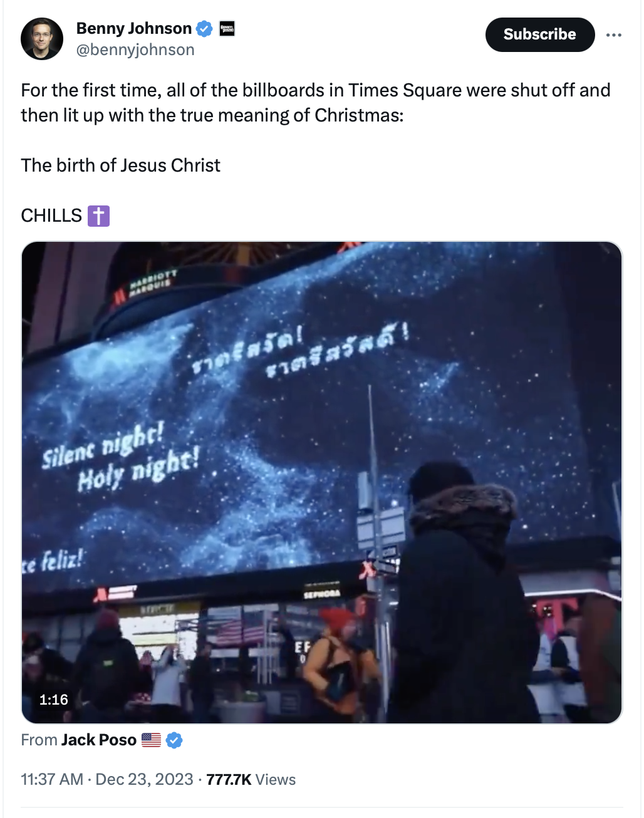Screen dimensions: 644x818
Task: Open Jack Poso's profile link
Action: [99, 740]
